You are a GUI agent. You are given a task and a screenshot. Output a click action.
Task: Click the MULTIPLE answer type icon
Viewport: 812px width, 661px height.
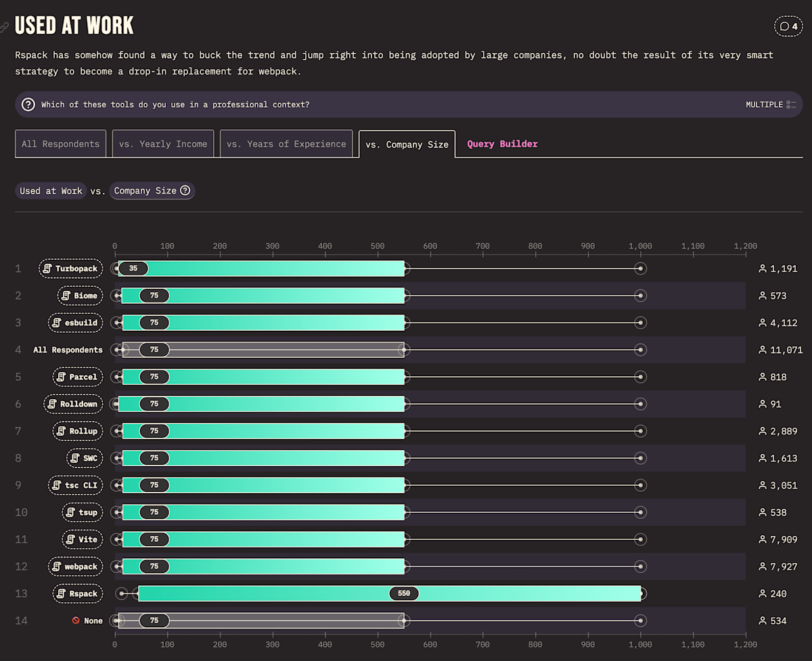pyautogui.click(x=791, y=105)
